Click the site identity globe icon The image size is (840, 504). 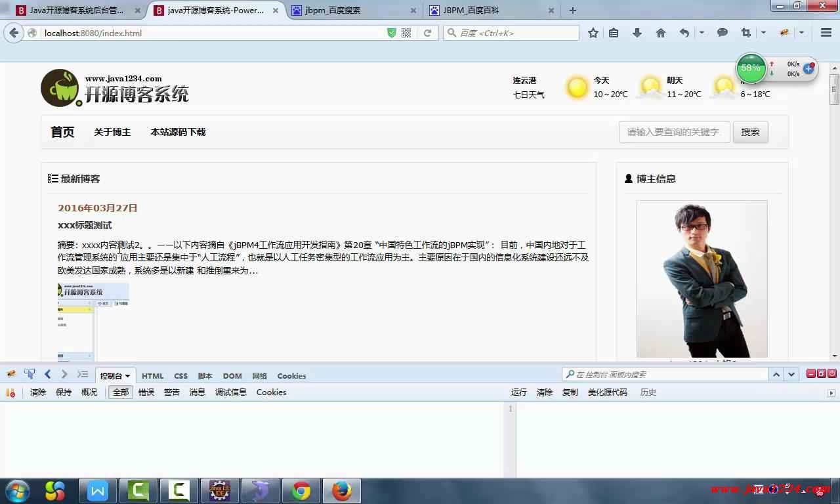(31, 33)
